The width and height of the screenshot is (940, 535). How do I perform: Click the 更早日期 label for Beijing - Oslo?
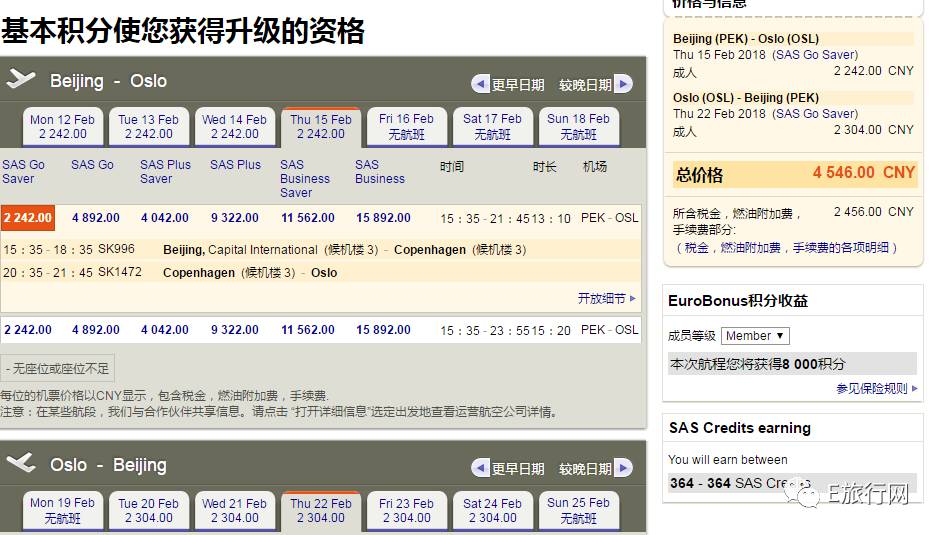[x=518, y=85]
